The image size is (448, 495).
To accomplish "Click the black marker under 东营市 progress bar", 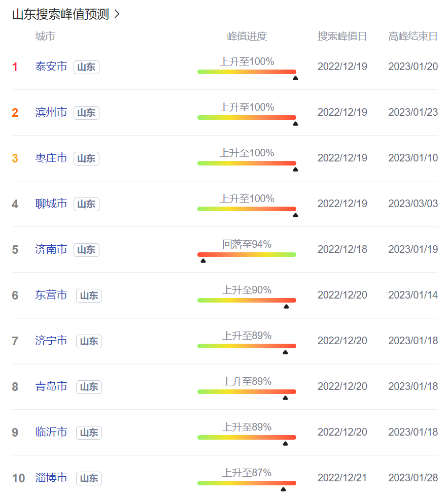I will 286,306.
